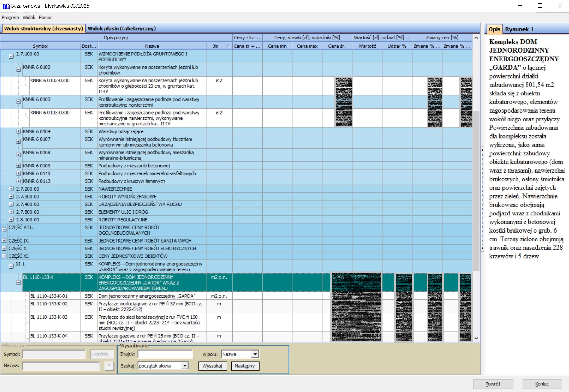The image size is (569, 392).
Task: Expand the KNNR 6 0108 node
Action: pos(19,155)
